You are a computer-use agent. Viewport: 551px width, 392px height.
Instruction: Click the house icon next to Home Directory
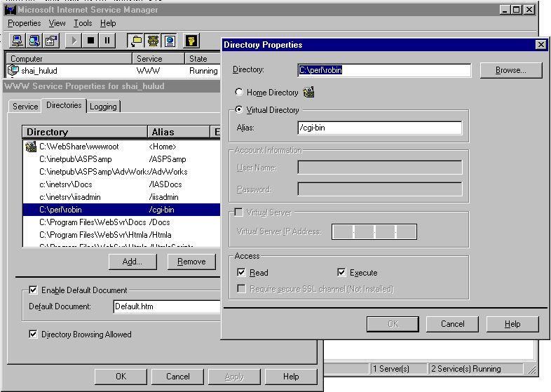tap(308, 92)
